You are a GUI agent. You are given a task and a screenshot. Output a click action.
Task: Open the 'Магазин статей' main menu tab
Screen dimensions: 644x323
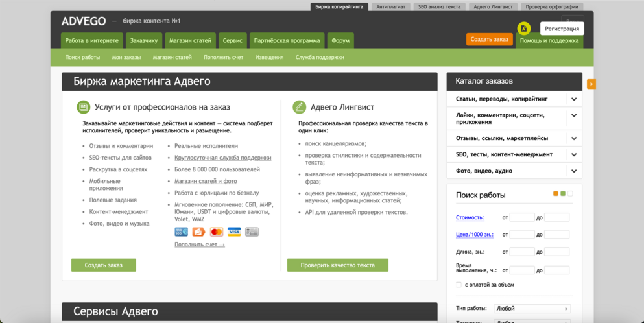190,41
